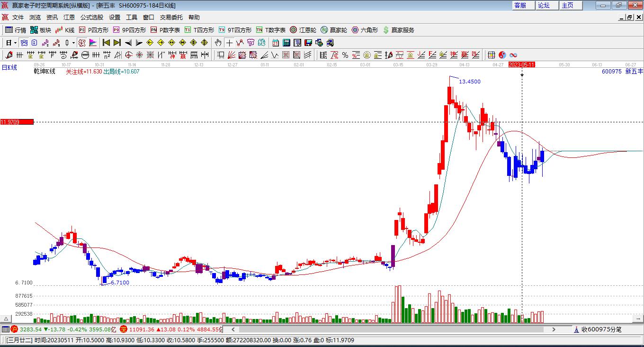Click horizontal scrollbar right arrow
The height and width of the screenshot is (347, 644).
555,329
